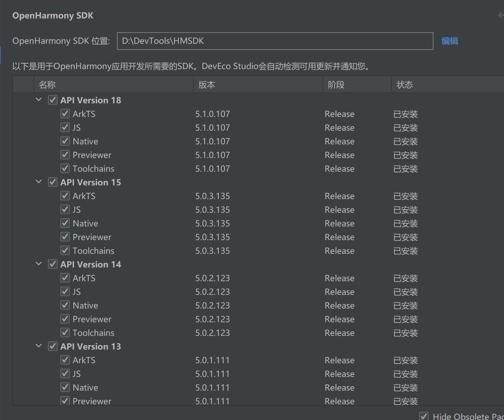The height and width of the screenshot is (420, 504).
Task: Click 已安装 status in API 15 ArkTS row
Action: [406, 196]
